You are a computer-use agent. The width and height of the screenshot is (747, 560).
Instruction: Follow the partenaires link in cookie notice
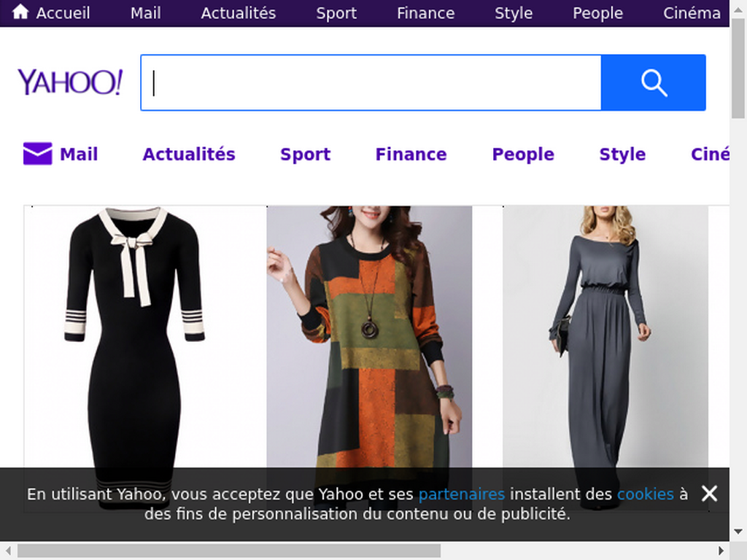462,494
